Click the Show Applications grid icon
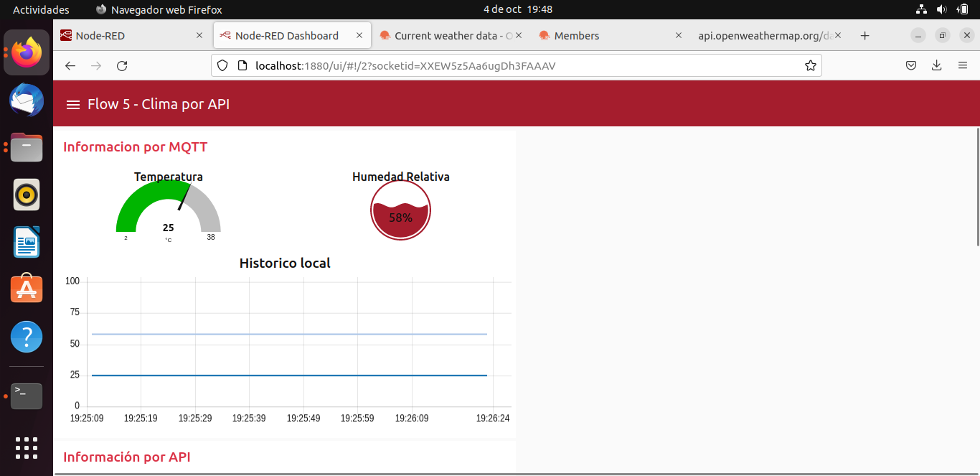Viewport: 980px width, 476px height. coord(26,448)
